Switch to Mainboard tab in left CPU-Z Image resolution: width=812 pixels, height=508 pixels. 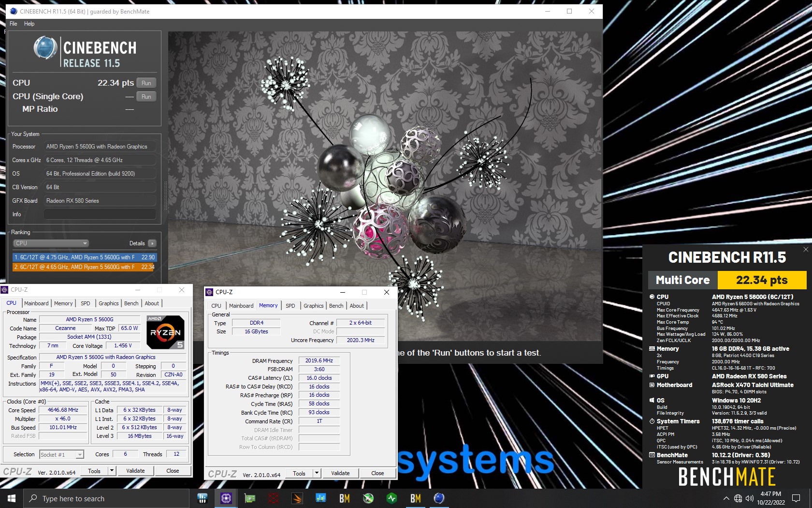point(36,303)
